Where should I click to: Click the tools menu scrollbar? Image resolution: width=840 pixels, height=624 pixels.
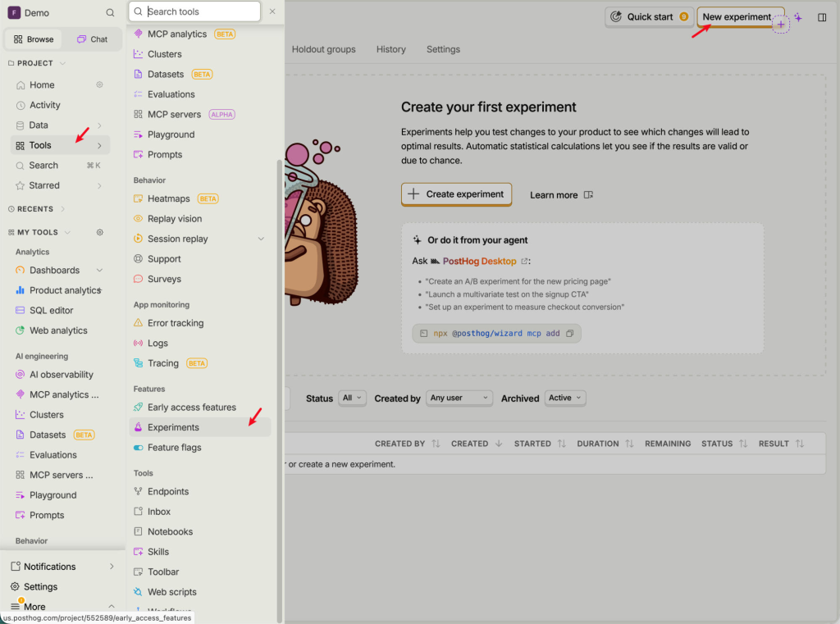click(x=279, y=391)
